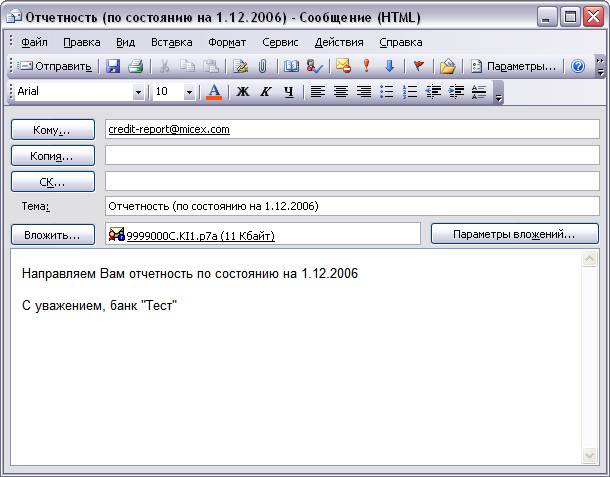The height and width of the screenshot is (477, 610).
Task: Click the credit-report@micex.com recipient address
Action: [x=169, y=129]
